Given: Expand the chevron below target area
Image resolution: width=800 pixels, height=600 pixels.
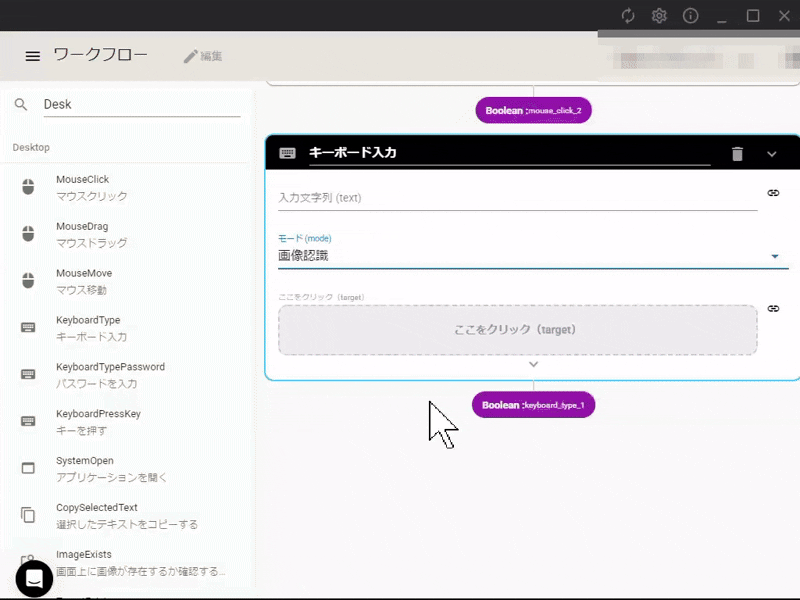Looking at the screenshot, I should pyautogui.click(x=533, y=365).
